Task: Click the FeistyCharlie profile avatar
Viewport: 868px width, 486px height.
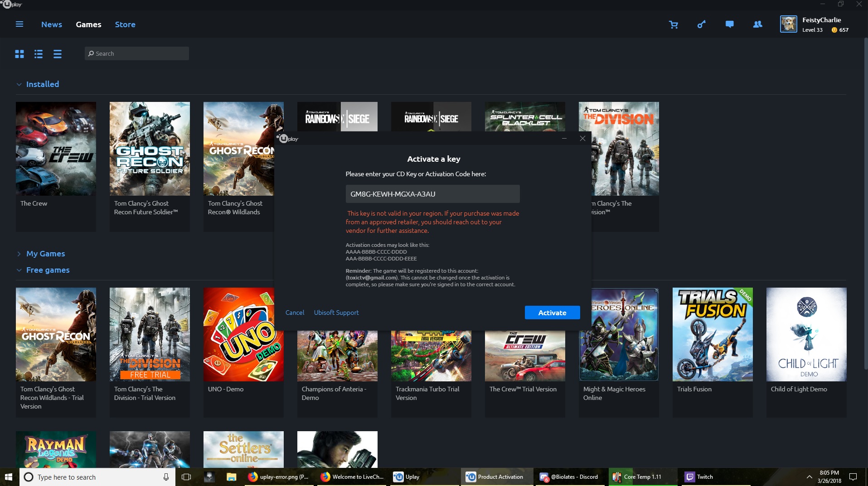Action: point(788,24)
